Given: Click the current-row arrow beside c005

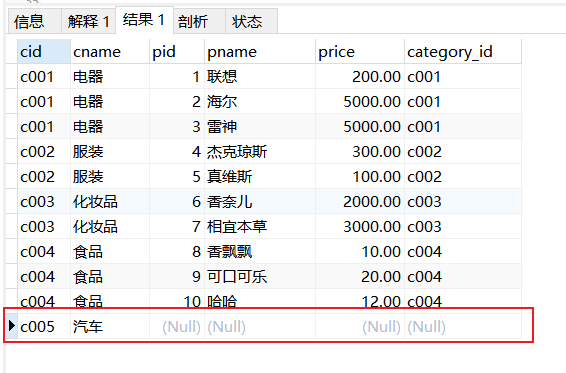Looking at the screenshot, I should click(x=12, y=326).
